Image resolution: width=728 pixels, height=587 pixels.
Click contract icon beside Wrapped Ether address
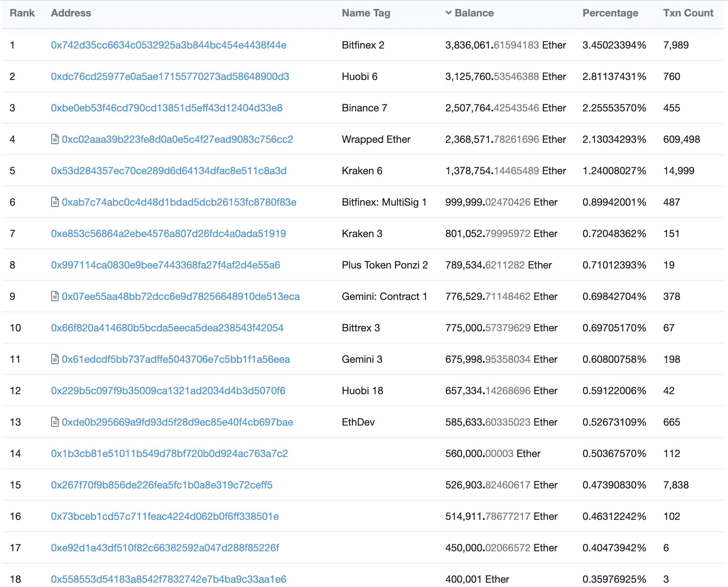(x=55, y=139)
